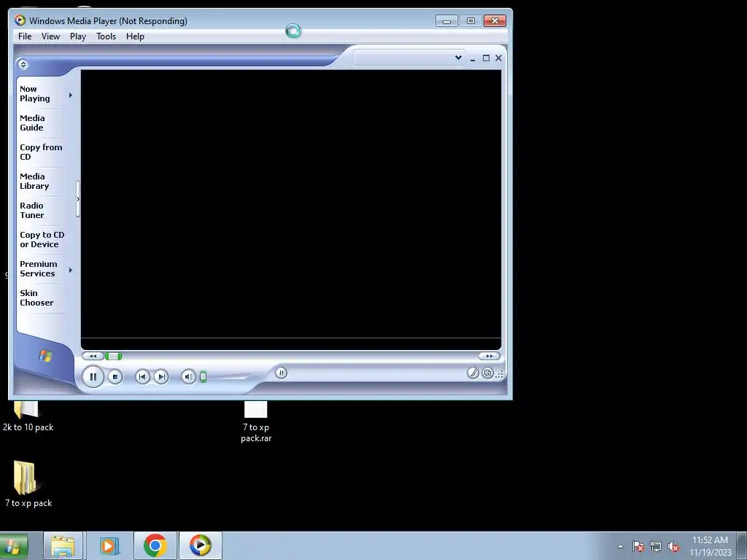The height and width of the screenshot is (560, 747).
Task: Toggle shuffle with the round shuffle button
Action: [281, 373]
